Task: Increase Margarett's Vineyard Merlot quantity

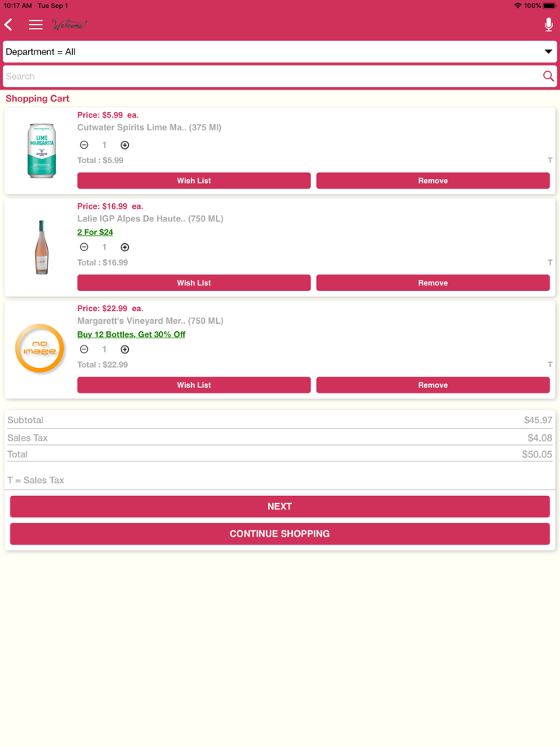Action: [125, 350]
